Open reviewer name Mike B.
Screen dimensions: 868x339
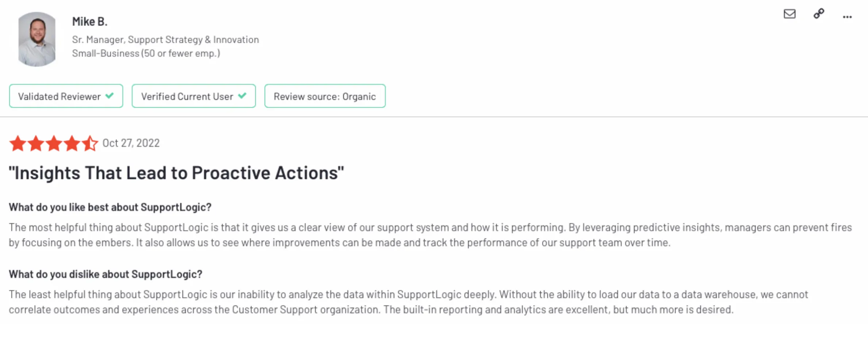click(x=90, y=22)
